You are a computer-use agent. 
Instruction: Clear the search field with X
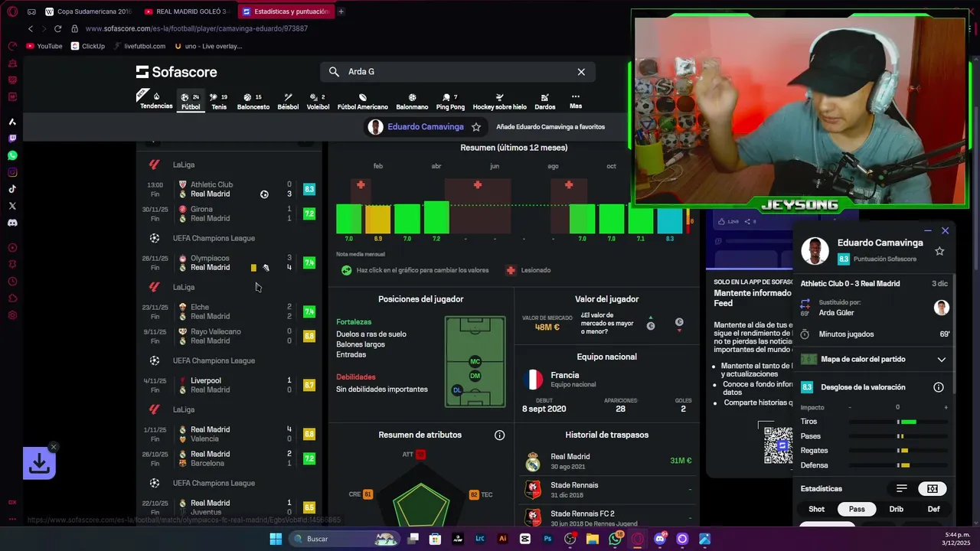581,72
